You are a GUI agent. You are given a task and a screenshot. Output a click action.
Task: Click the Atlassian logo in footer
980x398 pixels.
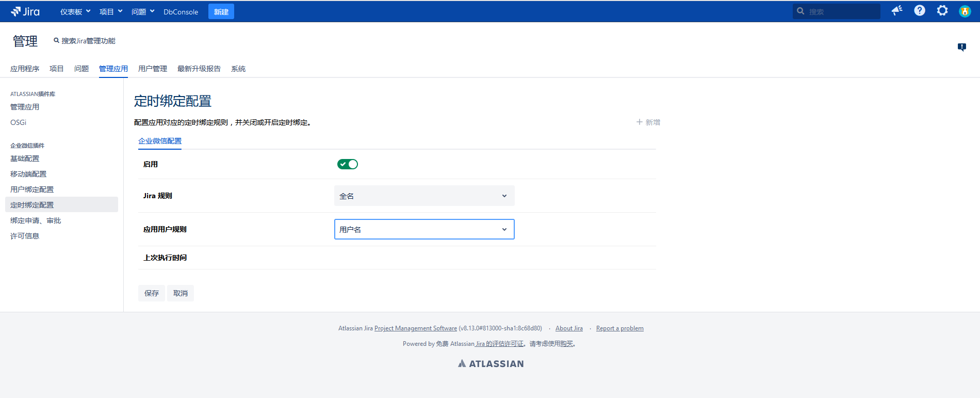click(491, 363)
